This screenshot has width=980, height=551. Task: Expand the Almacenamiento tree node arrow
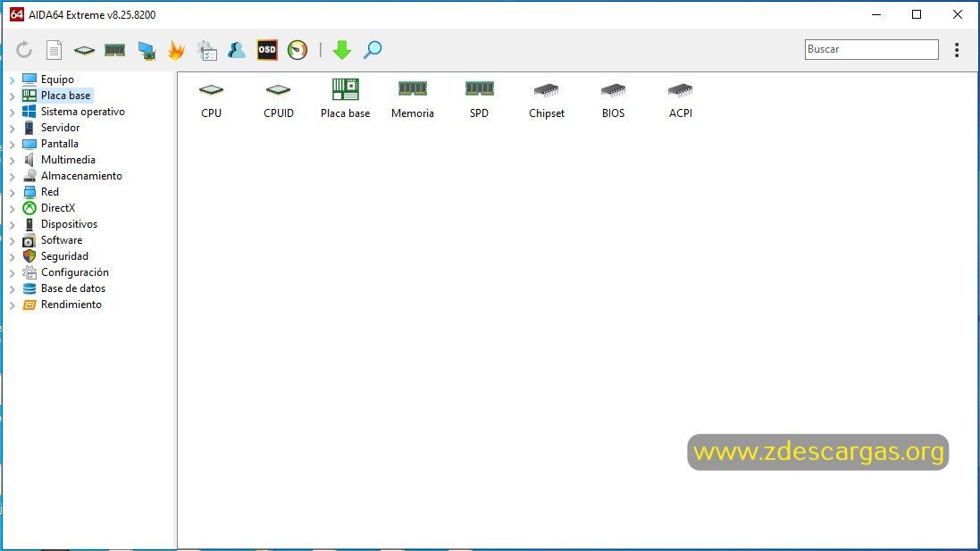pos(12,177)
